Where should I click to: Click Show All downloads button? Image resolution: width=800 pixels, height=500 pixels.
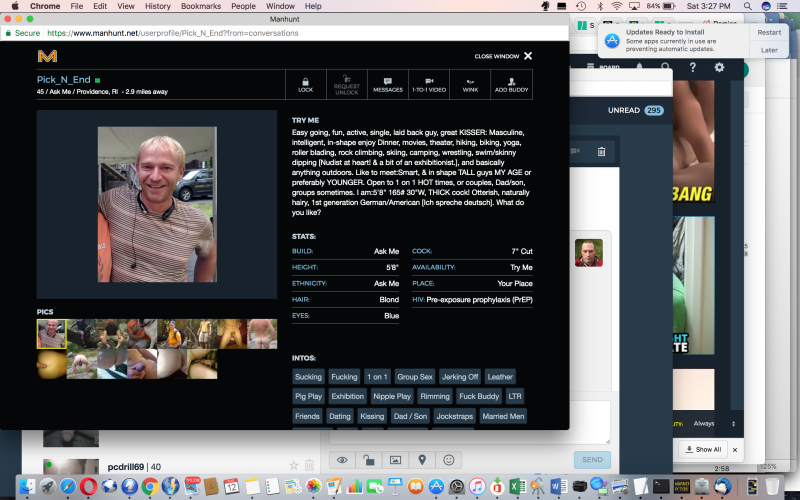coord(703,449)
